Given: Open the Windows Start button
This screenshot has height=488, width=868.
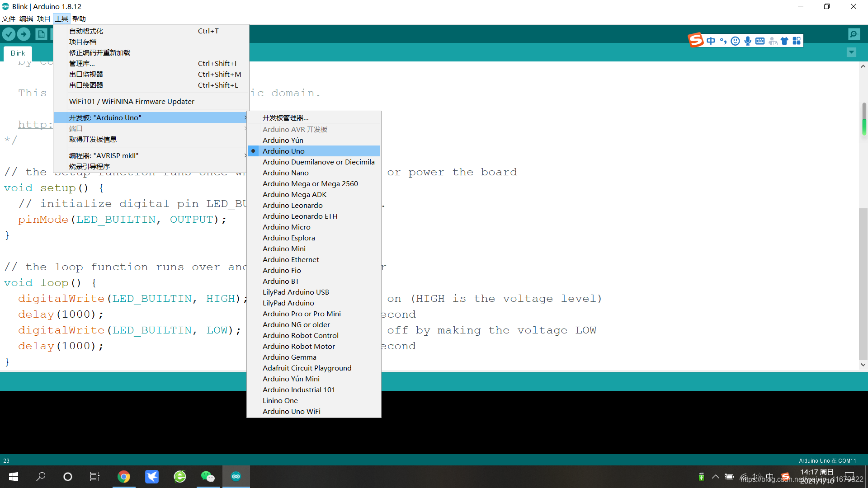Looking at the screenshot, I should pos(14,477).
